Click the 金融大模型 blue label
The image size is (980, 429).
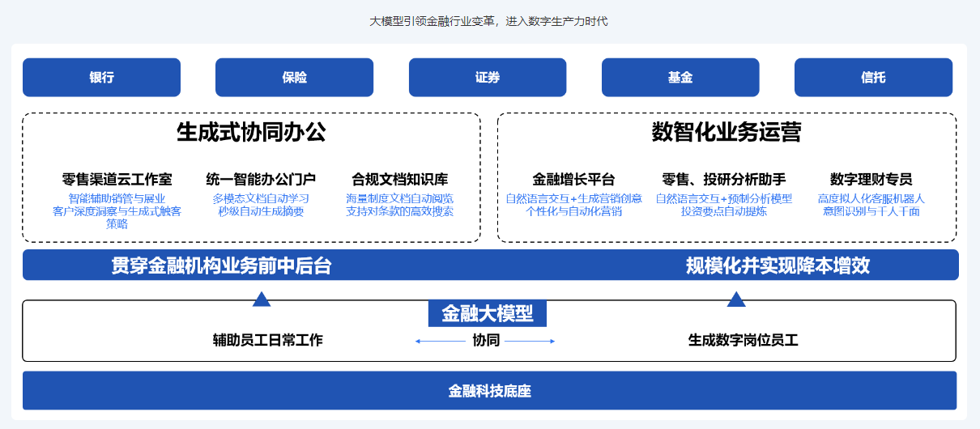[487, 313]
